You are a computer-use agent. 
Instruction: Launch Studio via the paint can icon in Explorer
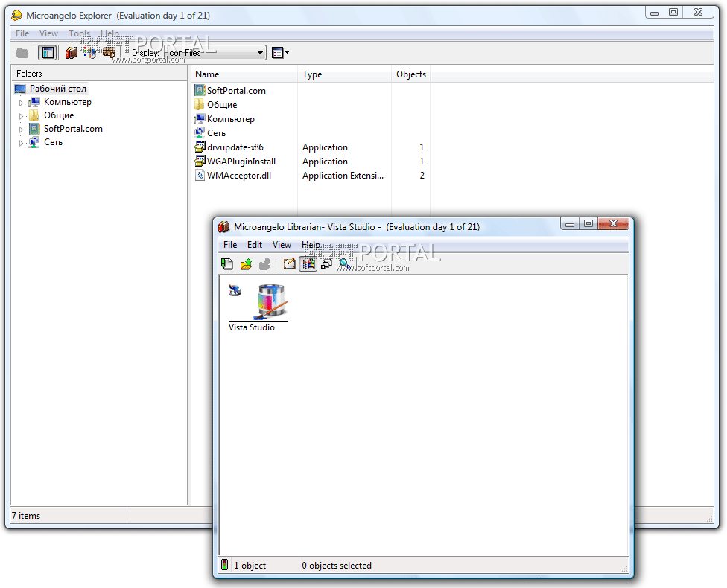[90, 53]
